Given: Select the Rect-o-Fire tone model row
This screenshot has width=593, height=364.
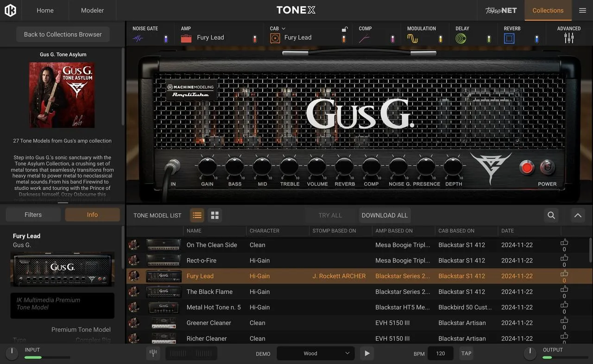Looking at the screenshot, I should tap(359, 261).
